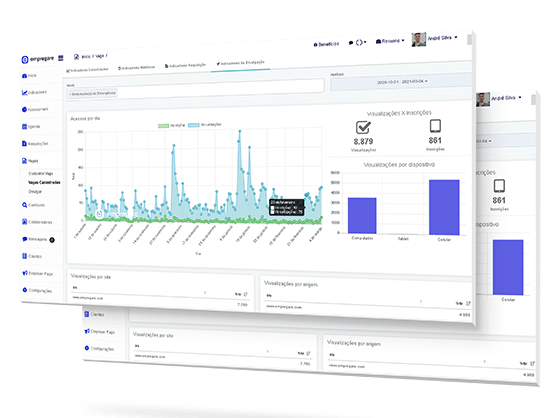Image resolution: width=560 pixels, height=418 pixels.
Task: Open Cadastrar Vaga submenu item
Action: (41, 174)
